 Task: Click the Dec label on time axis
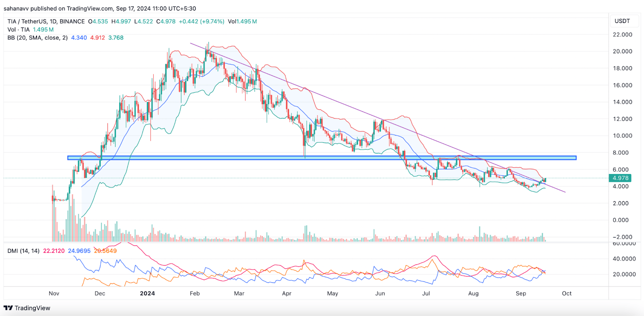tap(100, 293)
